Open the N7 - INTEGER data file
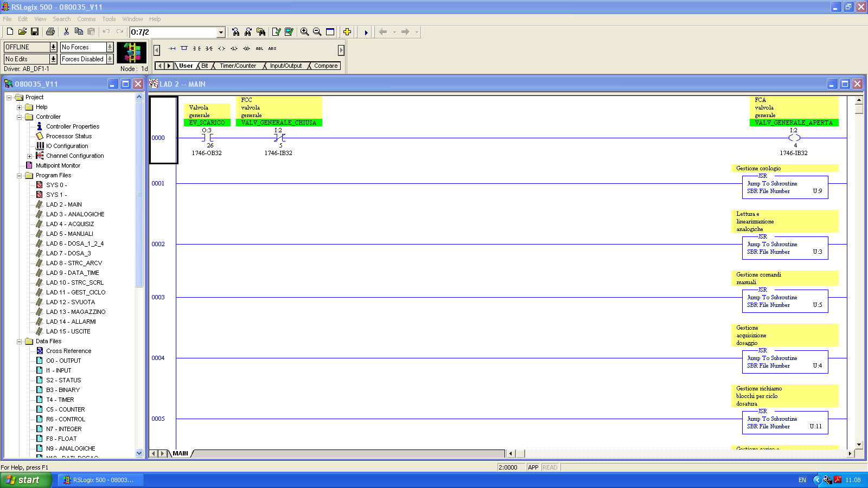The width and height of the screenshot is (868, 488). 63,429
